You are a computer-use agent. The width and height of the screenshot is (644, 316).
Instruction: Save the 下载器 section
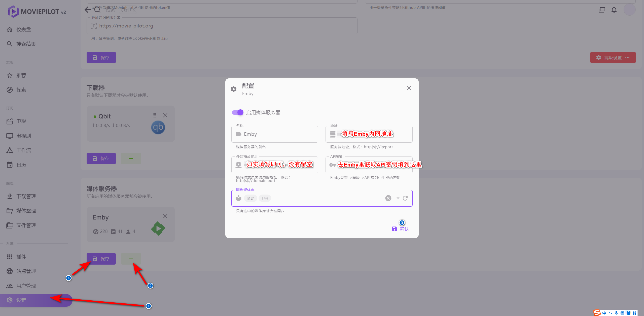[x=101, y=159]
